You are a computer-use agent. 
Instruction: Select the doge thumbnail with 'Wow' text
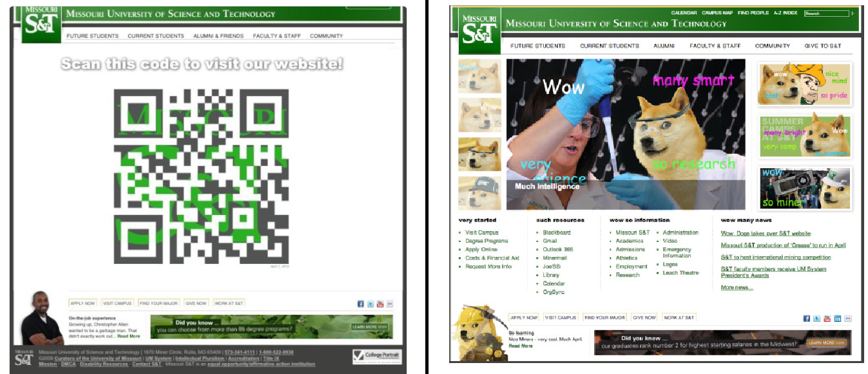point(479,115)
